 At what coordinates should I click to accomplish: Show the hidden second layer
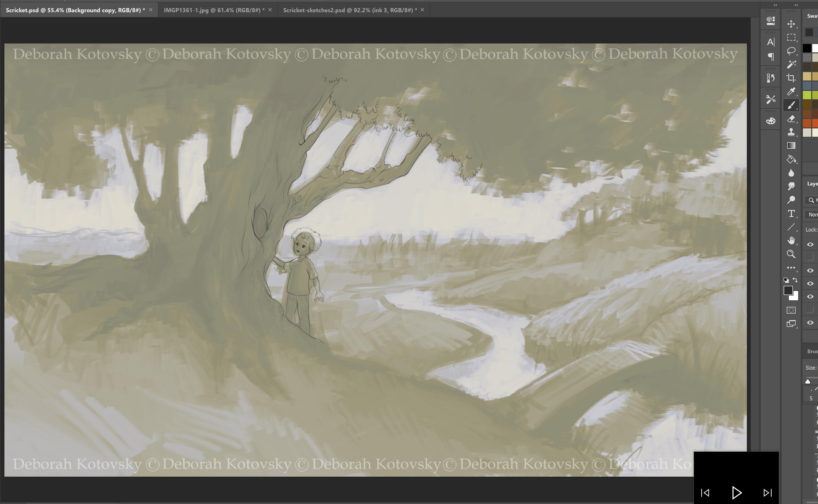pos(810,257)
